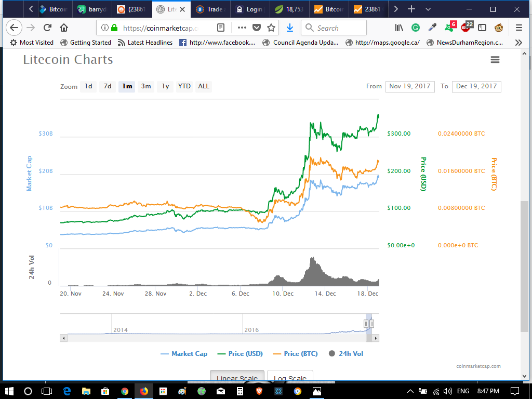Show site information for coinmarketcap
The height and width of the screenshot is (399, 532).
point(104,28)
